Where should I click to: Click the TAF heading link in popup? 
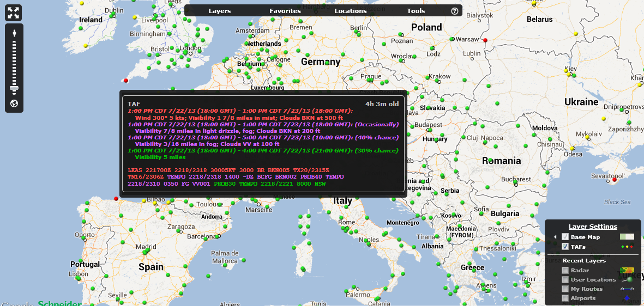click(134, 103)
